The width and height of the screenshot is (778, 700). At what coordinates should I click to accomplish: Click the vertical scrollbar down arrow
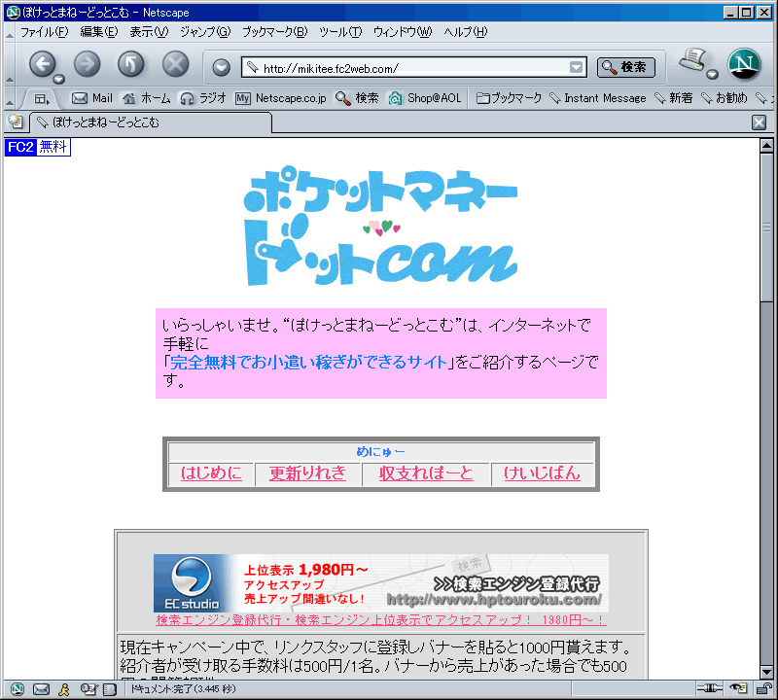[766, 672]
